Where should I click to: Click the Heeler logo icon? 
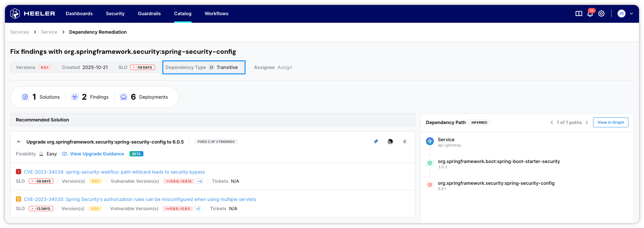click(x=15, y=14)
